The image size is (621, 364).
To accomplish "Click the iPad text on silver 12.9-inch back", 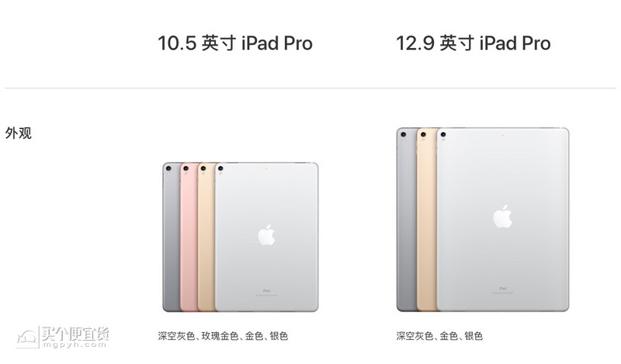I will coord(502,289).
